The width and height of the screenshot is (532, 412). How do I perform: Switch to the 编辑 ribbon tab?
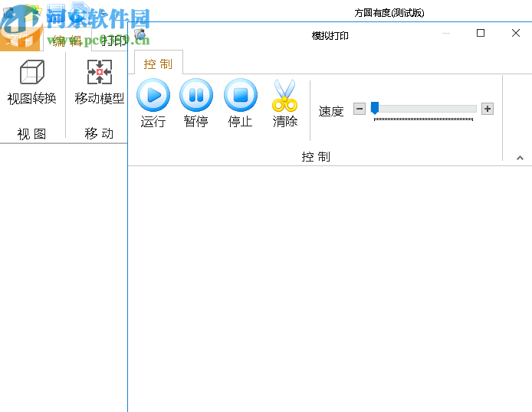(67, 41)
